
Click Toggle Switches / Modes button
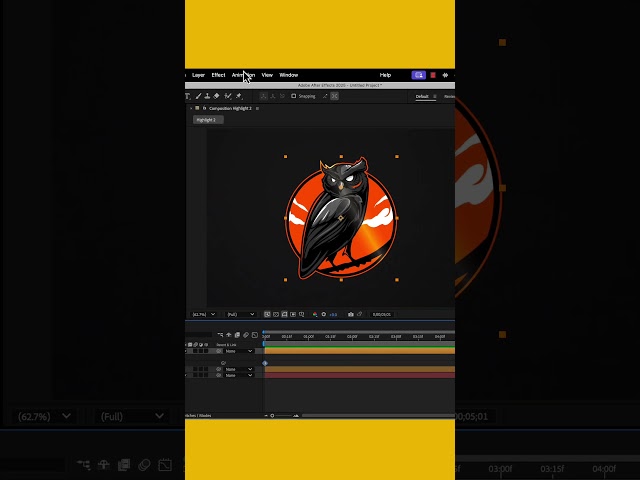point(198,416)
